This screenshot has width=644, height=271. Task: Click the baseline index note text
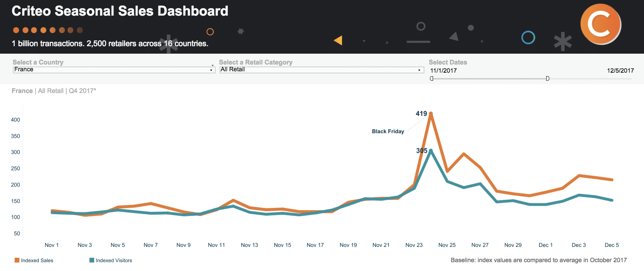tap(539, 260)
